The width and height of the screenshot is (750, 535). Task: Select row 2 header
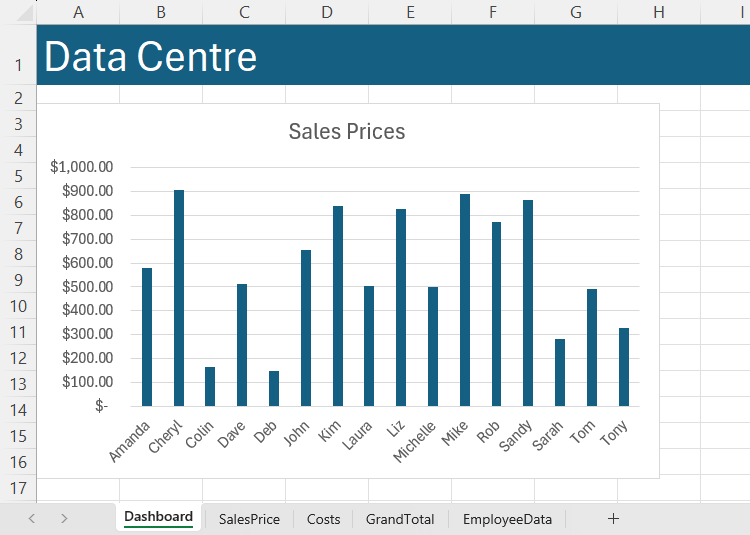pyautogui.click(x=18, y=98)
